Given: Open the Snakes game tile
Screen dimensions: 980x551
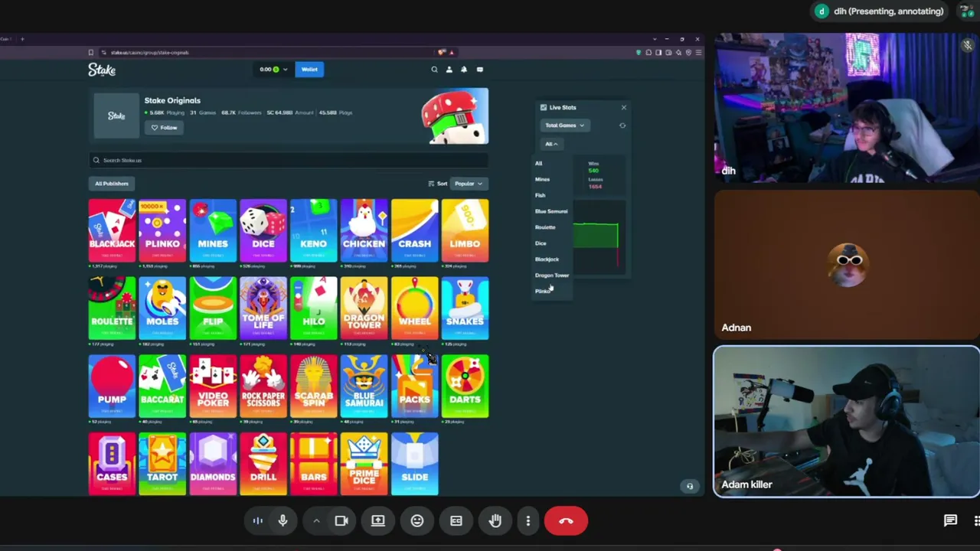Looking at the screenshot, I should (465, 308).
